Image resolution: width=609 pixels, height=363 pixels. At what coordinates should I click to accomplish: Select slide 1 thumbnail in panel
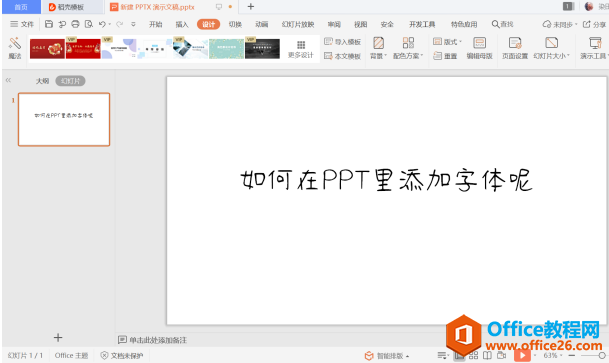click(64, 119)
